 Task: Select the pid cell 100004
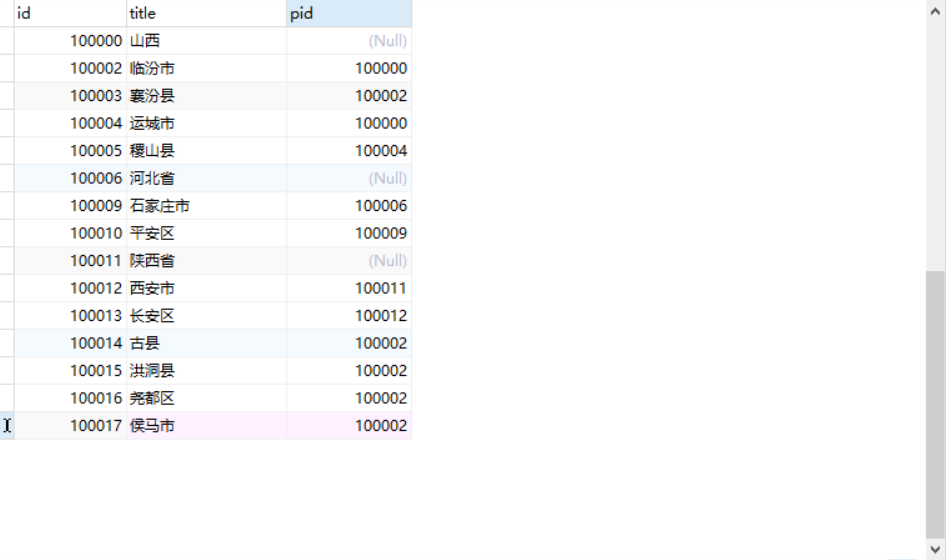pyautogui.click(x=349, y=151)
